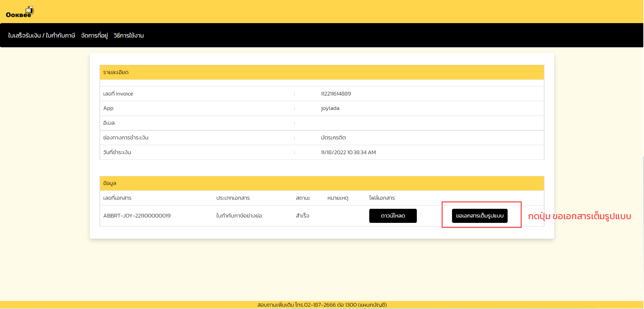Viewport: 644px width, 309px height.
Task: Click the red กดปุ่ม instruction text
Action: click(x=579, y=216)
